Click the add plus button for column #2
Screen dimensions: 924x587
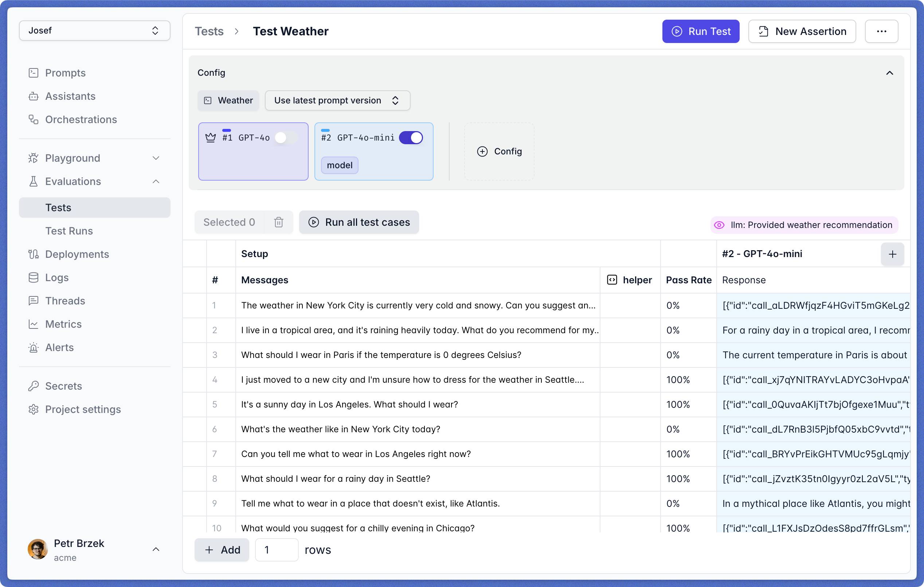coord(892,254)
